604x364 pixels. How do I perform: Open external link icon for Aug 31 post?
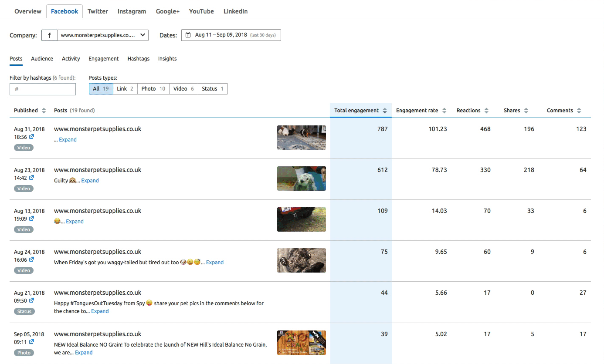(31, 137)
